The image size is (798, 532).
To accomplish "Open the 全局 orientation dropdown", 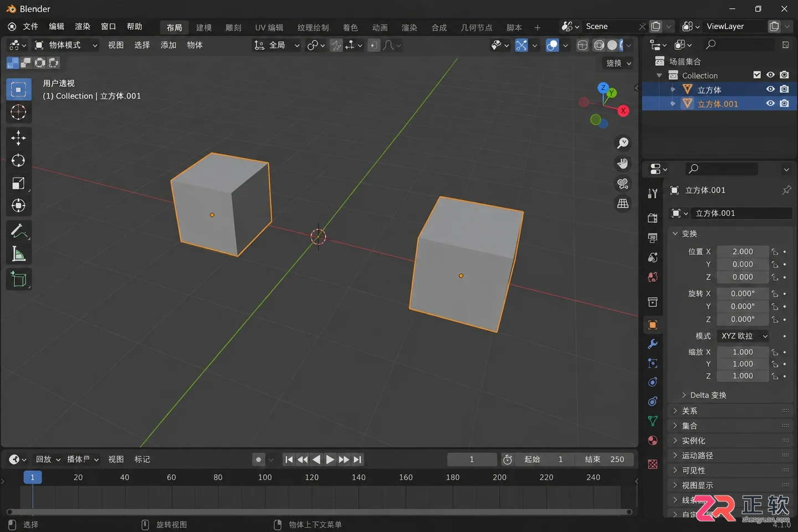I will 277,45.
